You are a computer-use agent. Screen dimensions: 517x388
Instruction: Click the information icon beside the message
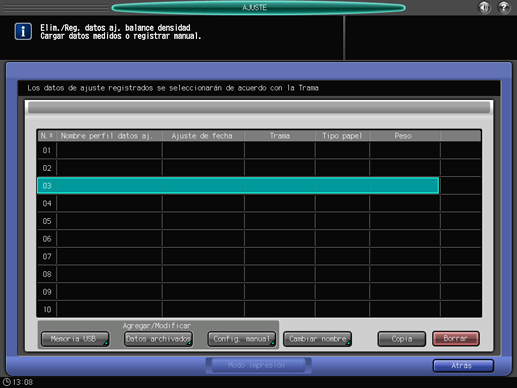click(x=23, y=31)
